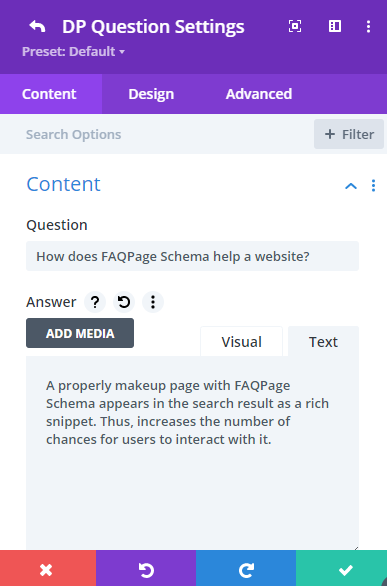Collapse the Content section with the chevron
Image resolution: width=387 pixels, height=586 pixels.
tap(351, 186)
